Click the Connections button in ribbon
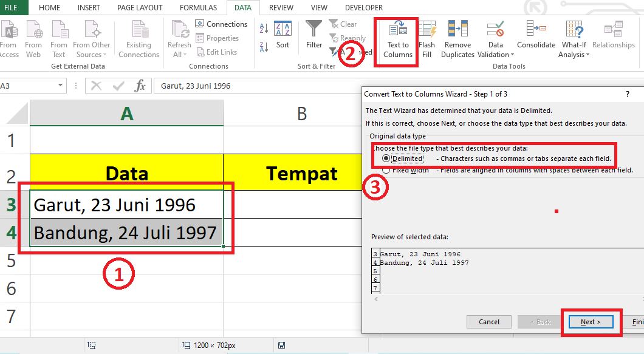 point(221,24)
